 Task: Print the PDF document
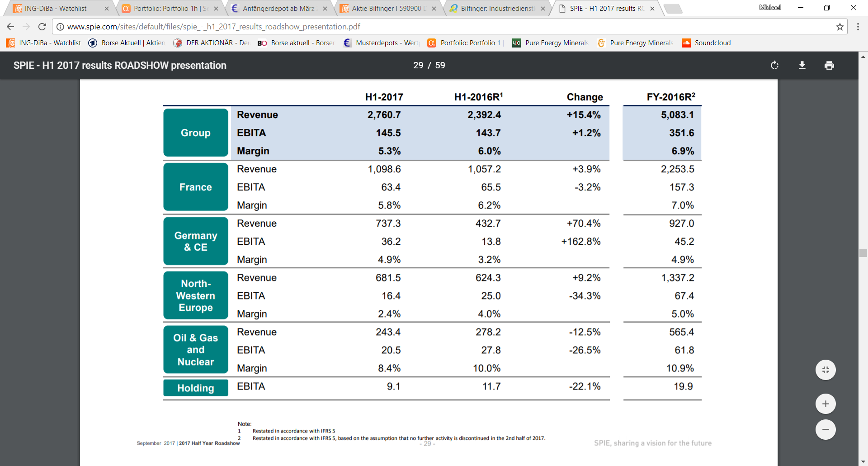tap(829, 65)
